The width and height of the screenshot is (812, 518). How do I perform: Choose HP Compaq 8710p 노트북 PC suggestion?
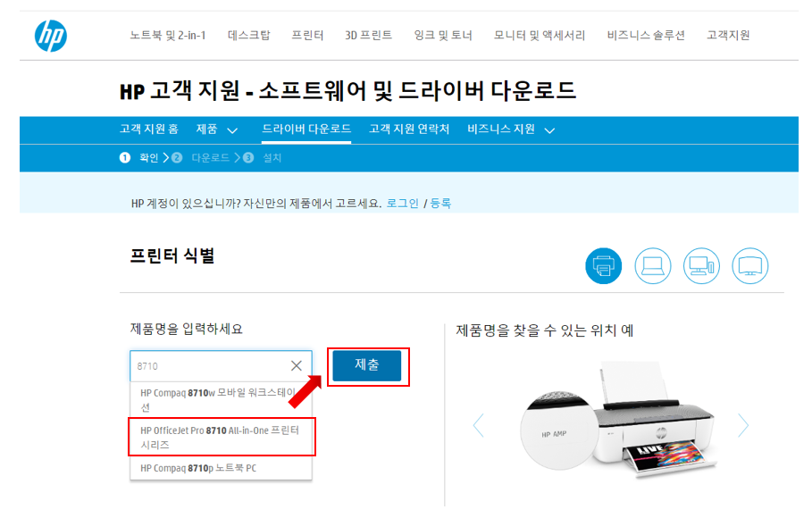222,468
